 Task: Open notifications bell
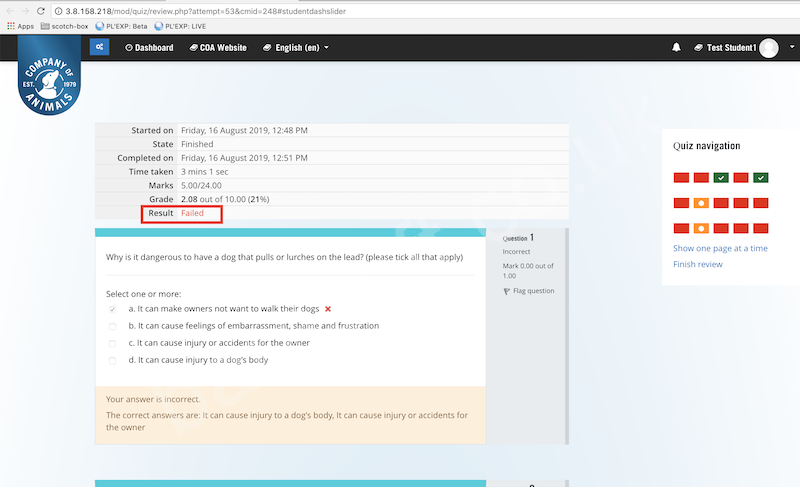[x=676, y=47]
